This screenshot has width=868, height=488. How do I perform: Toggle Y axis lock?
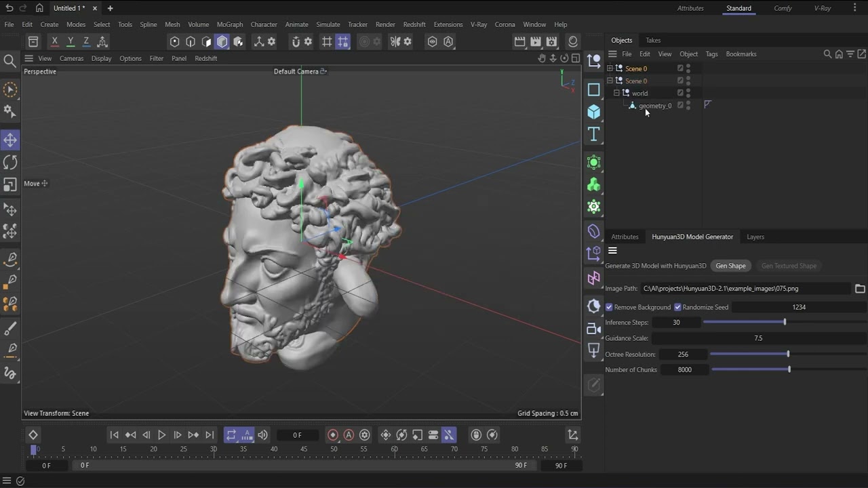coord(71,42)
